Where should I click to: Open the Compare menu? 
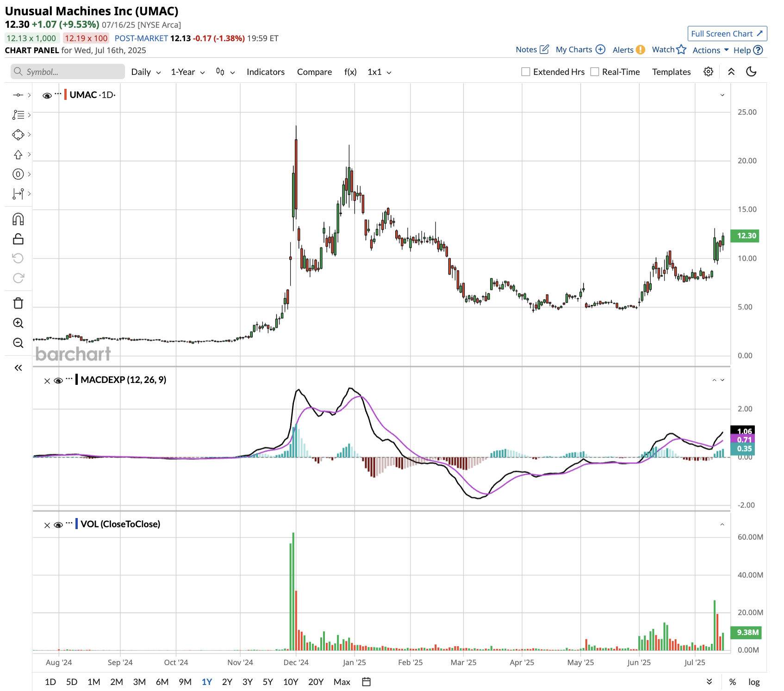[314, 72]
